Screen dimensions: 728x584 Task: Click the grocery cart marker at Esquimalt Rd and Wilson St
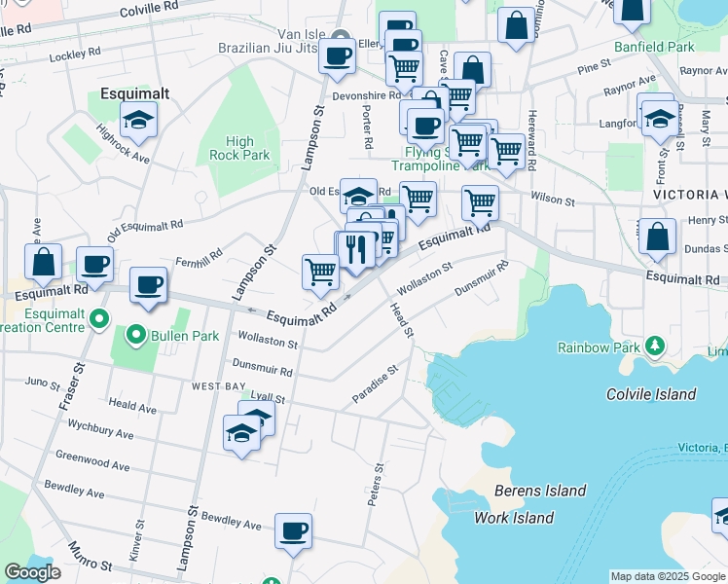point(480,206)
